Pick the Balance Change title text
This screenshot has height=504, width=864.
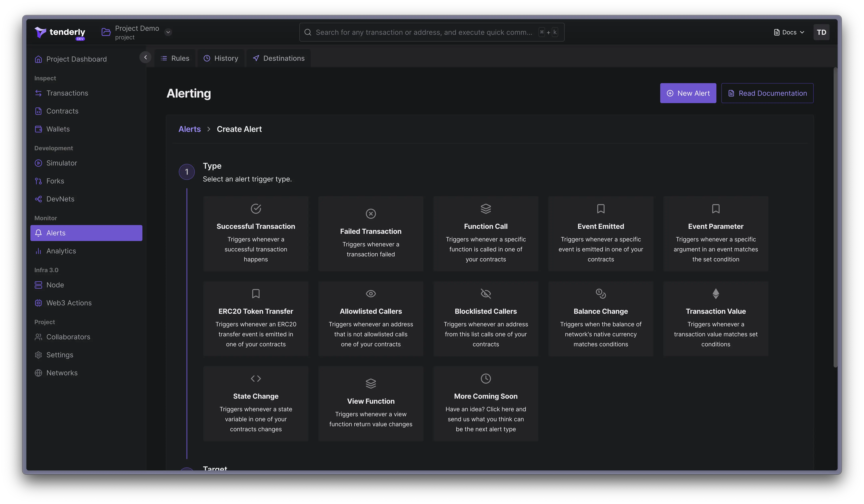pos(601,311)
